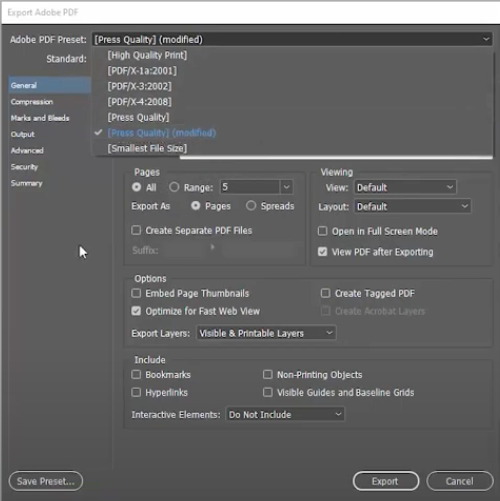Open the Compression settings section
Image resolution: width=500 pixels, height=501 pixels.
click(x=32, y=102)
